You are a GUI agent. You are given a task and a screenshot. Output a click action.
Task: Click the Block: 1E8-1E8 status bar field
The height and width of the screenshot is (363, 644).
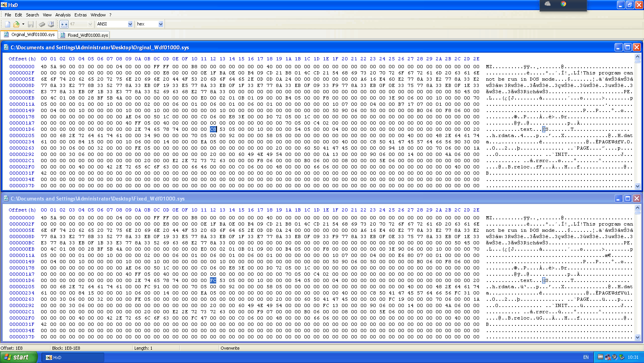(x=92, y=348)
